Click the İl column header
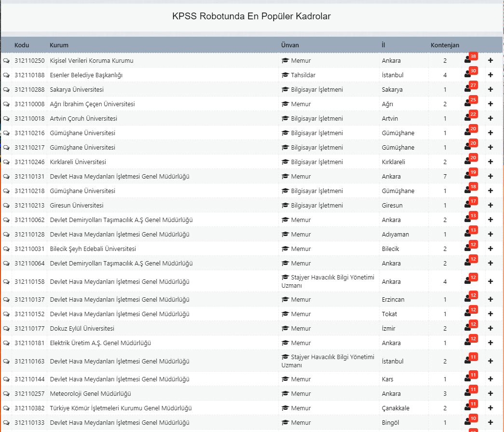 pyautogui.click(x=383, y=45)
